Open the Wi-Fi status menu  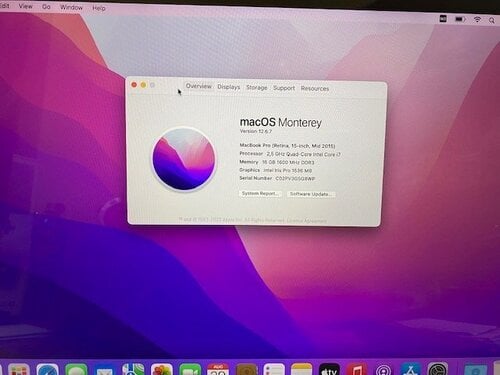[x=477, y=20]
